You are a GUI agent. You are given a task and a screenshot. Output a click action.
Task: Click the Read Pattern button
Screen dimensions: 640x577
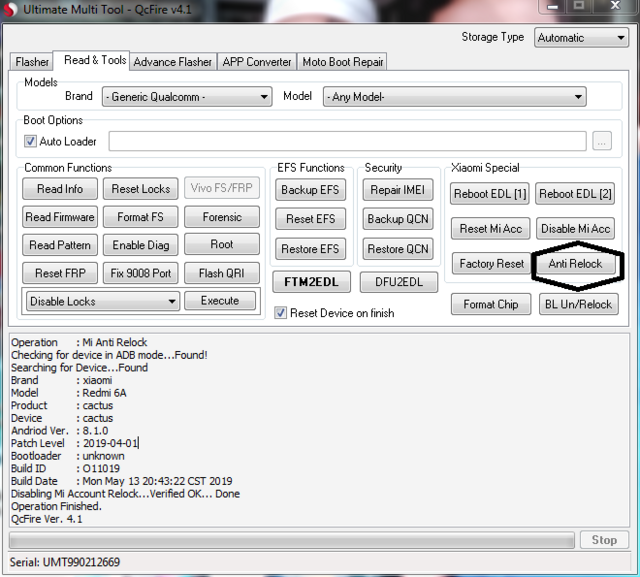coord(60,245)
